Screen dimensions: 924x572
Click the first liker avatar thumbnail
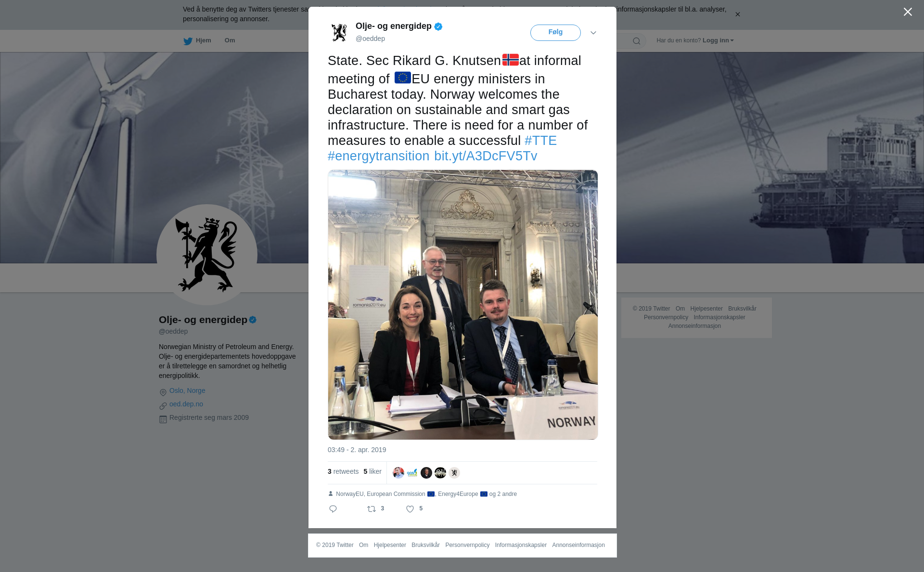[x=398, y=473]
